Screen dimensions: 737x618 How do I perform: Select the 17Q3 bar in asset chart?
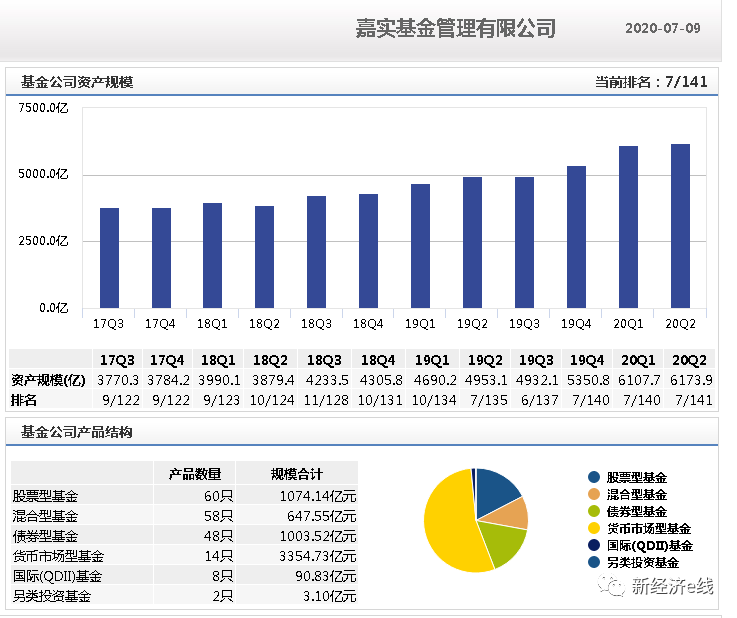(110, 258)
